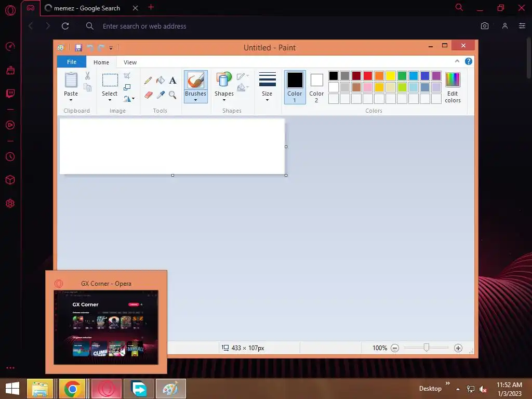
Task: Click the Paint zoom slider handle
Action: 427,348
